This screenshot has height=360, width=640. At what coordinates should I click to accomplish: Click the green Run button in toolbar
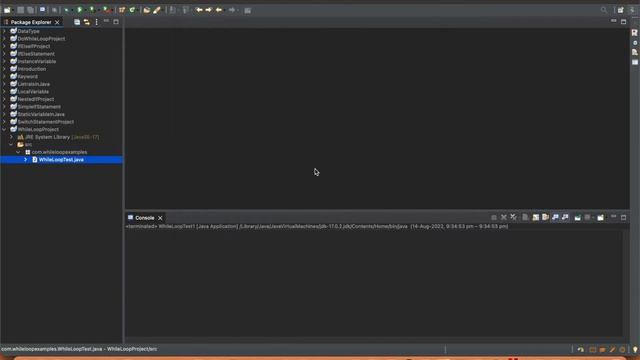click(x=80, y=10)
